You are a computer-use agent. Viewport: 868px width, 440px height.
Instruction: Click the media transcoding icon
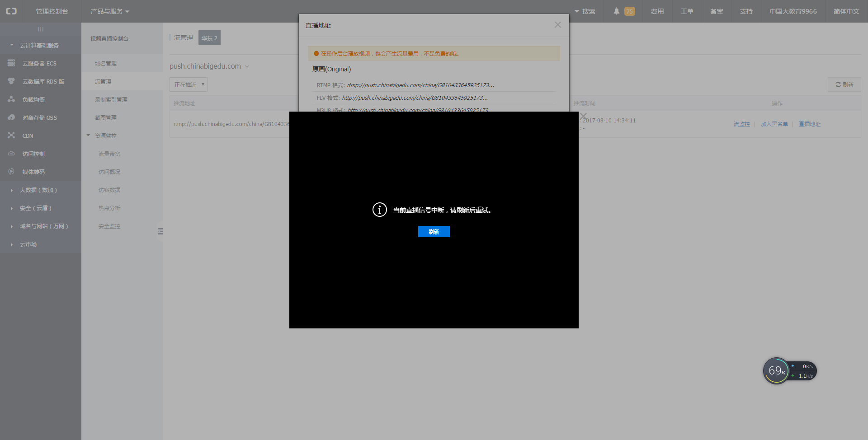[11, 172]
